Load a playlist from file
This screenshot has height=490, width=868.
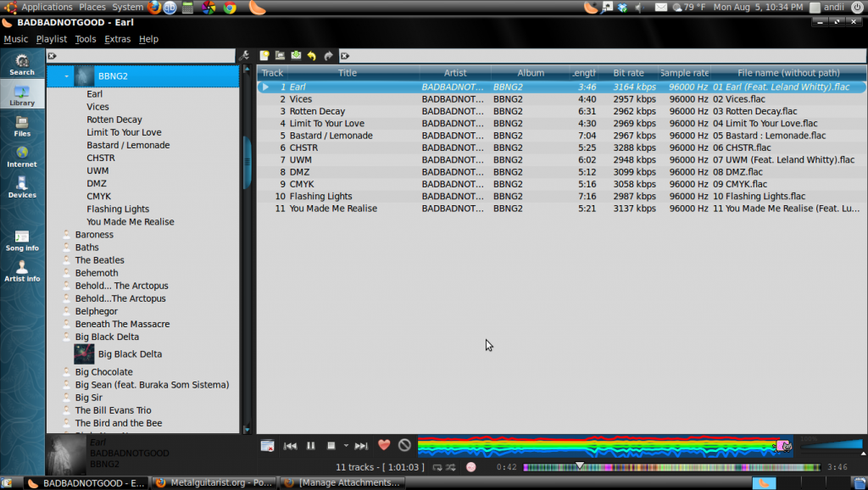(280, 55)
